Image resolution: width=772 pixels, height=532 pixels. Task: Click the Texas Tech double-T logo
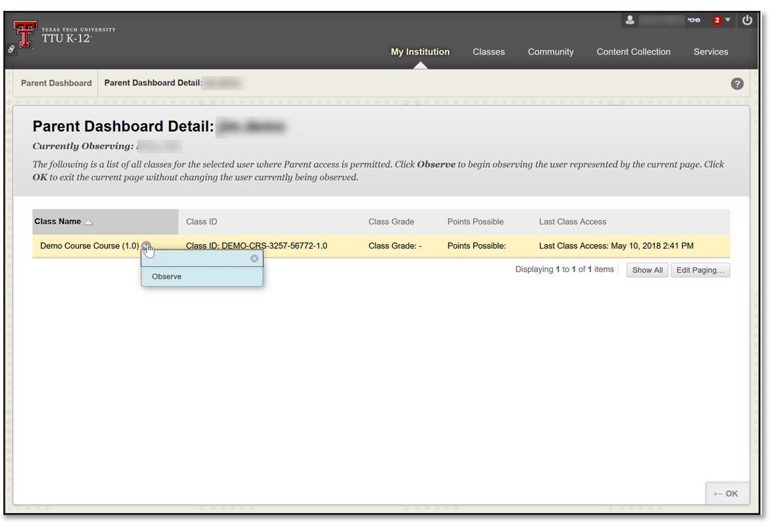pyautogui.click(x=25, y=35)
